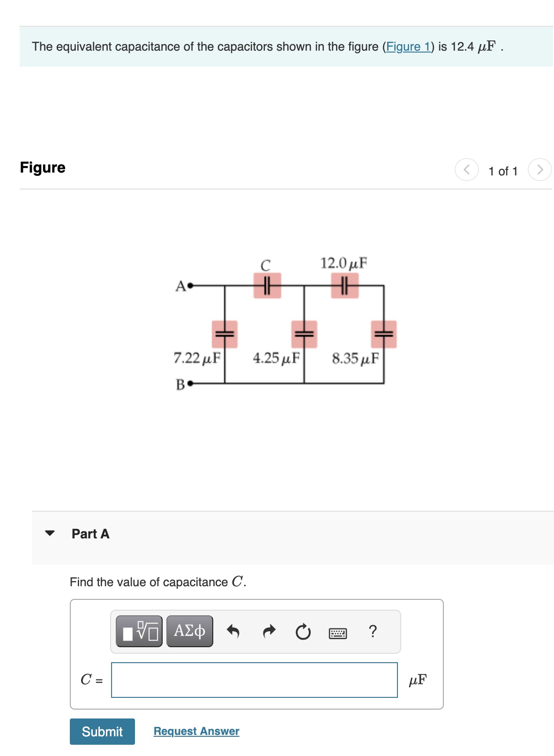The width and height of the screenshot is (554, 756).
Task: Switch to the Figure section heading
Action: [43, 167]
